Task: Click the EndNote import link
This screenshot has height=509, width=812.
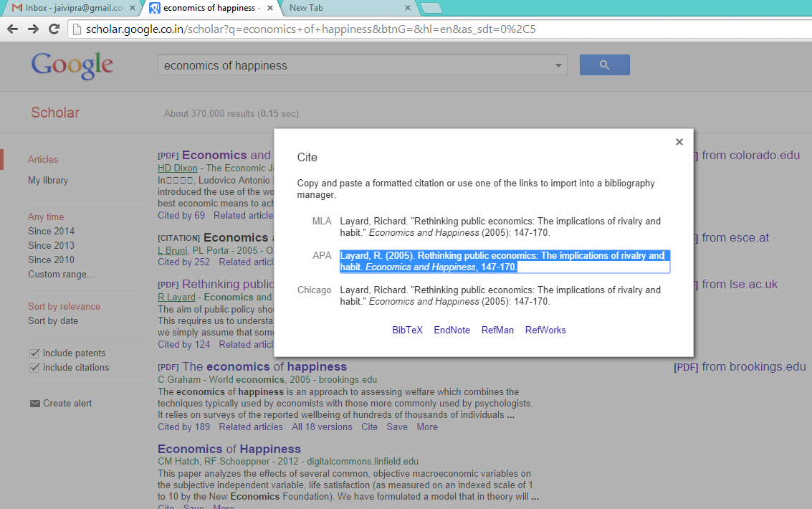Action: (452, 330)
